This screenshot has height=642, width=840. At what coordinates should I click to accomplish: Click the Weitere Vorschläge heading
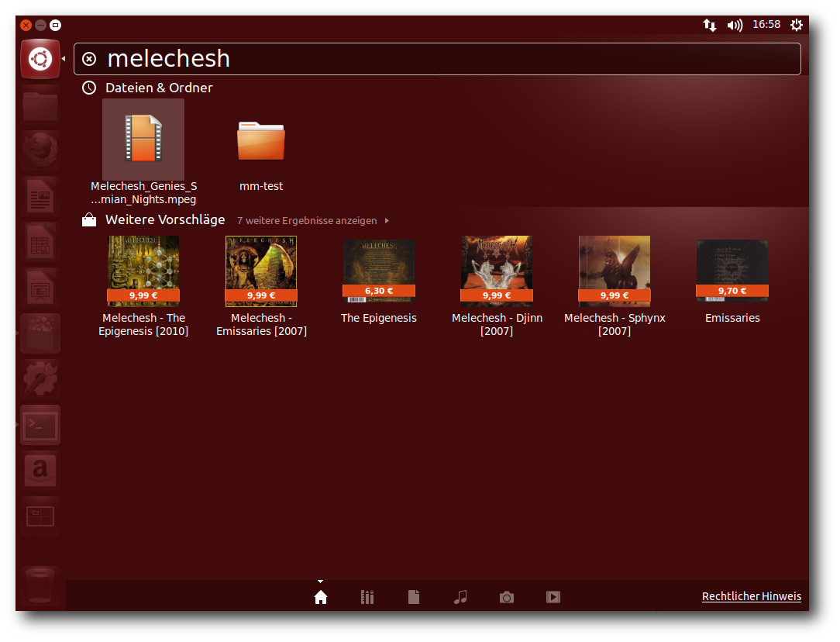(x=165, y=219)
